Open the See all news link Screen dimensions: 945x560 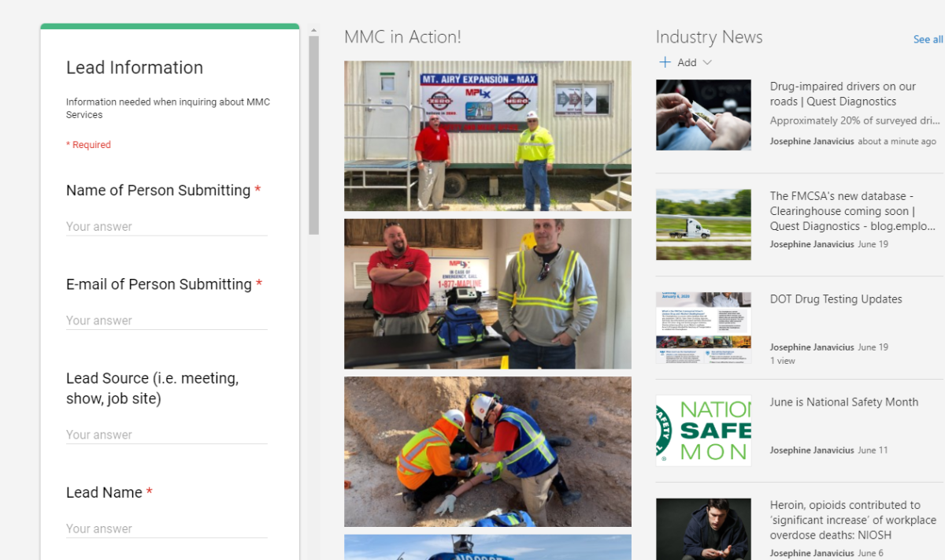point(928,39)
